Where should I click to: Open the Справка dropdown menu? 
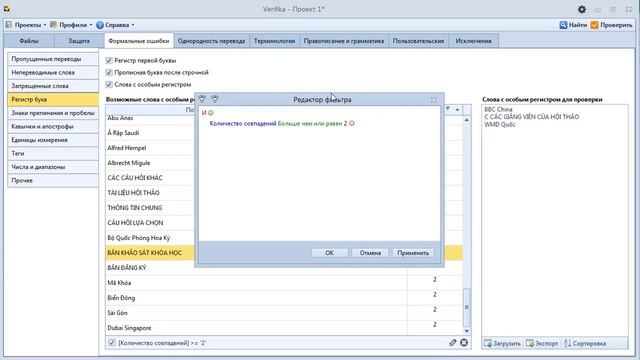115,25
